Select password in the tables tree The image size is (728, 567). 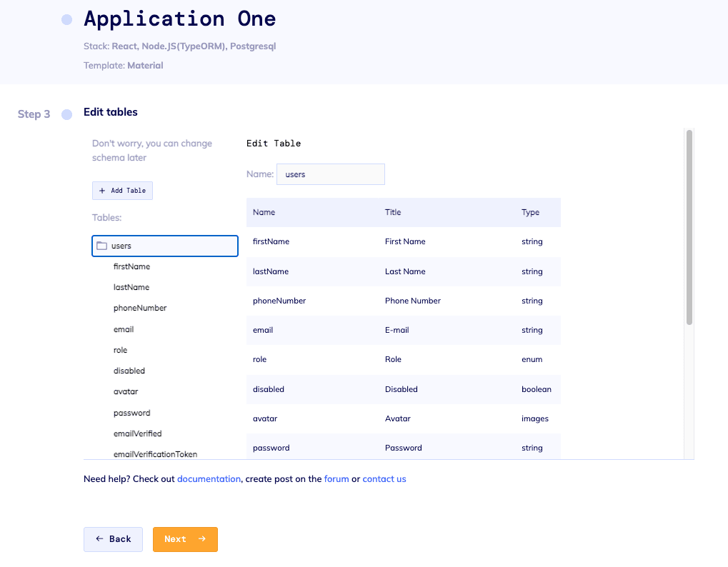coord(132,413)
